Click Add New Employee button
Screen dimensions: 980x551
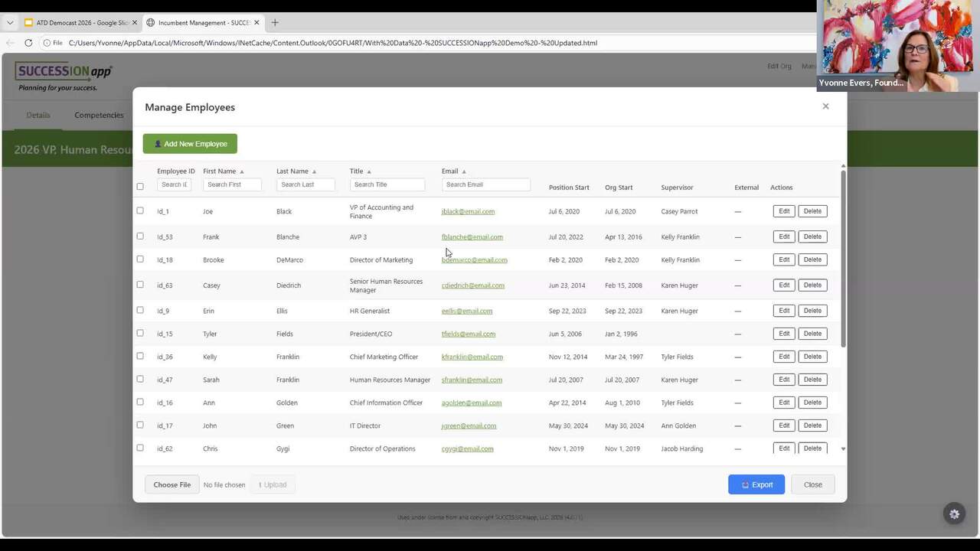[190, 144]
